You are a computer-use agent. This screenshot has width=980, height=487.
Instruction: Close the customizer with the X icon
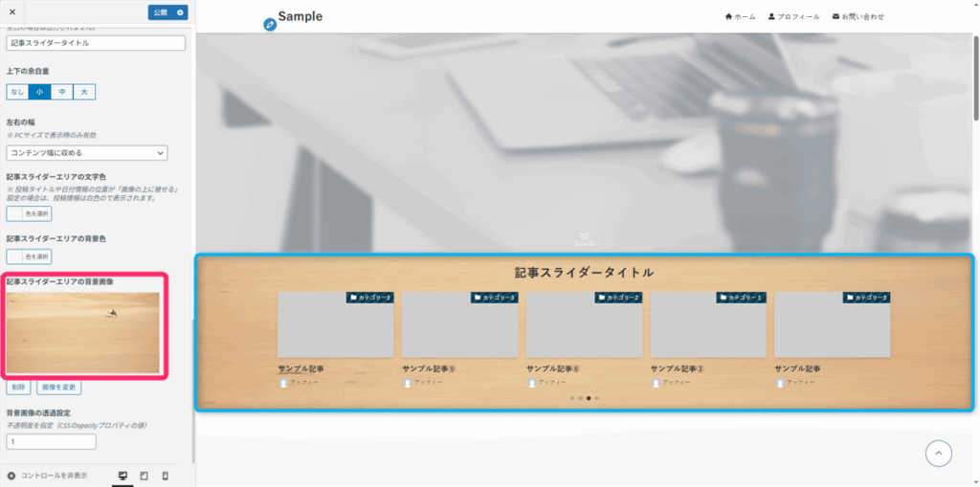[x=12, y=12]
